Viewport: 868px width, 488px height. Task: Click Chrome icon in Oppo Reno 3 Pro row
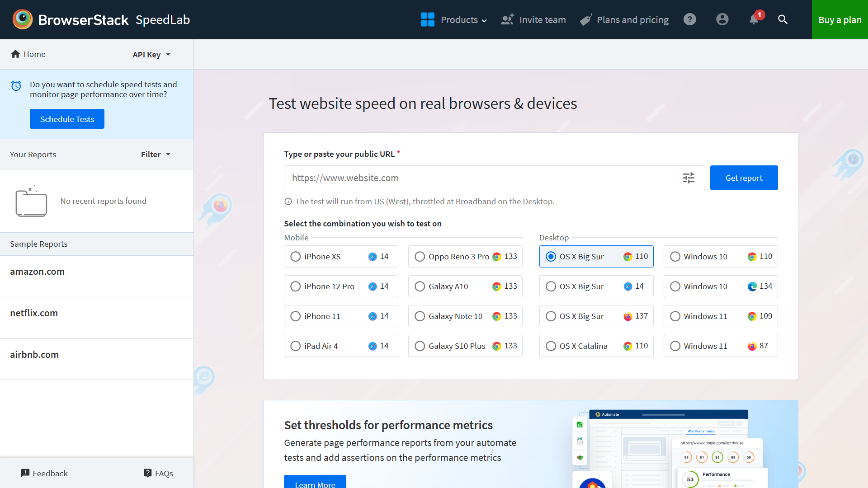pos(497,257)
